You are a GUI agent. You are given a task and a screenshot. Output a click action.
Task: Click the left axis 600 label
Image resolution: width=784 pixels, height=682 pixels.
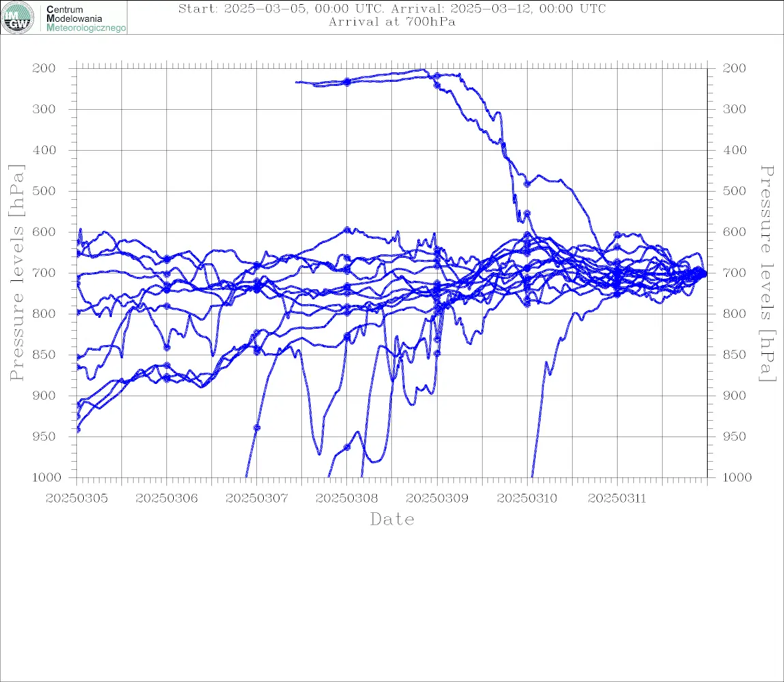coord(44,232)
